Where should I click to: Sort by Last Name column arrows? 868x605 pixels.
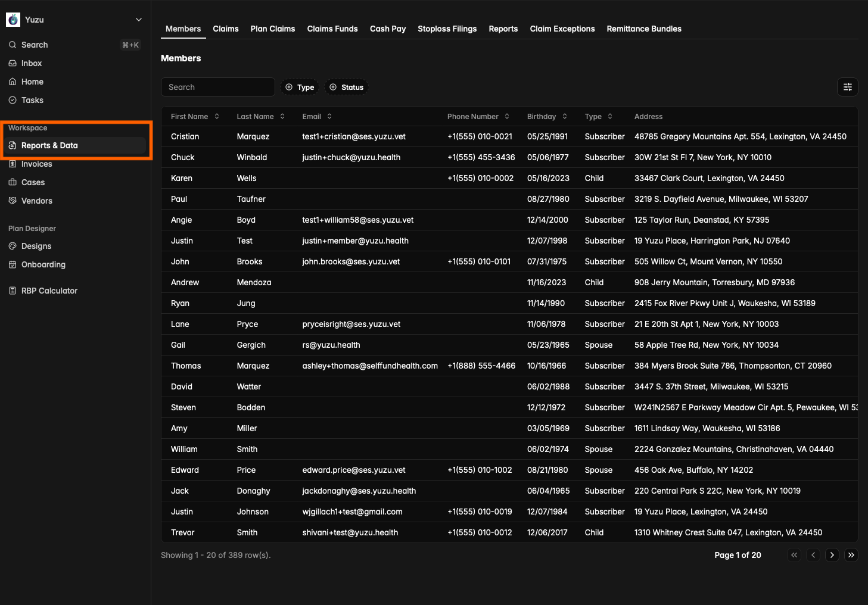coord(282,116)
